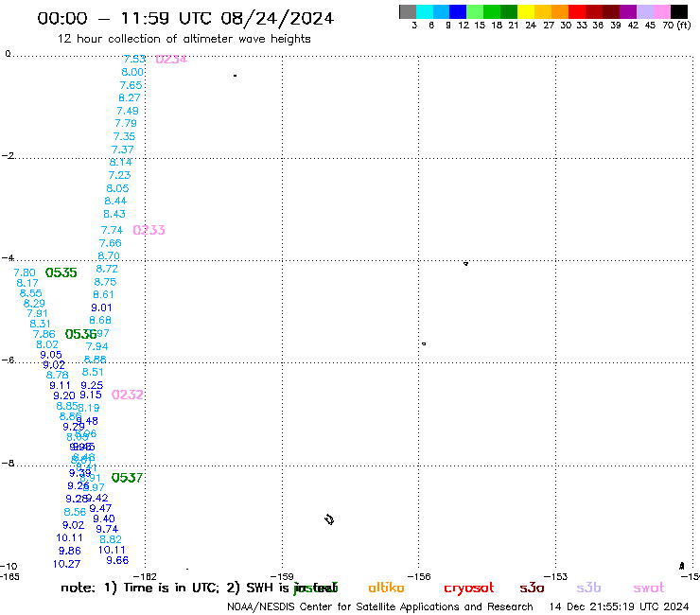Viewport: 700px width, 615px height.
Task: Click the wave height value 7.74
Action: point(112,230)
